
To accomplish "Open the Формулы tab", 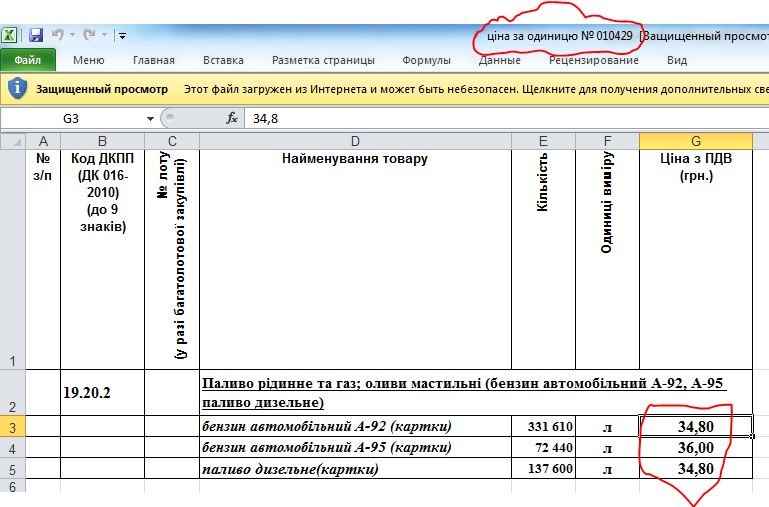I will pos(426,60).
